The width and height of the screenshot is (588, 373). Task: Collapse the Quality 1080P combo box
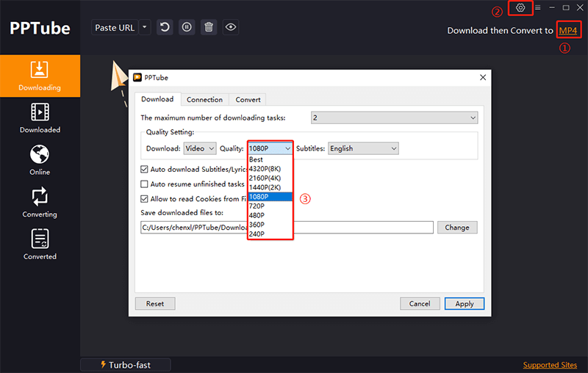270,148
